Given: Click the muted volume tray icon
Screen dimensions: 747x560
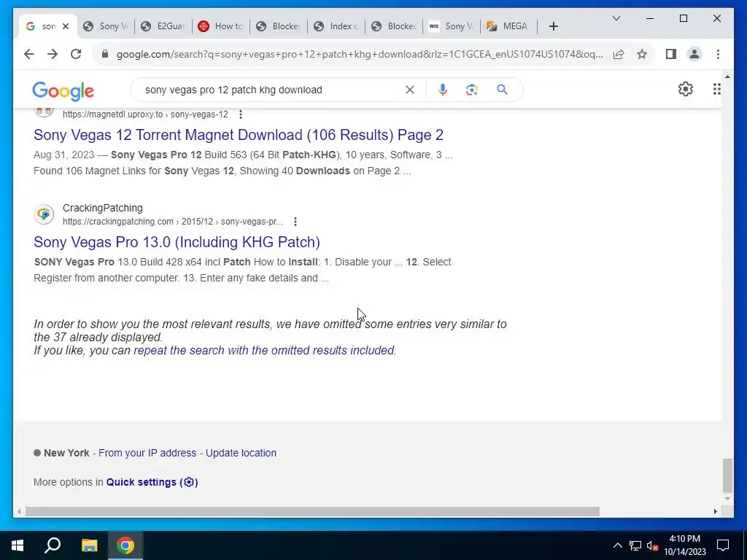Looking at the screenshot, I should (652, 545).
